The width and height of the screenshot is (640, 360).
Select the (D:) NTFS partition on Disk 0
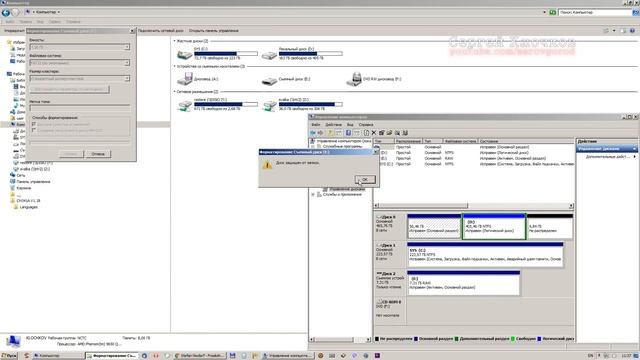(x=494, y=226)
